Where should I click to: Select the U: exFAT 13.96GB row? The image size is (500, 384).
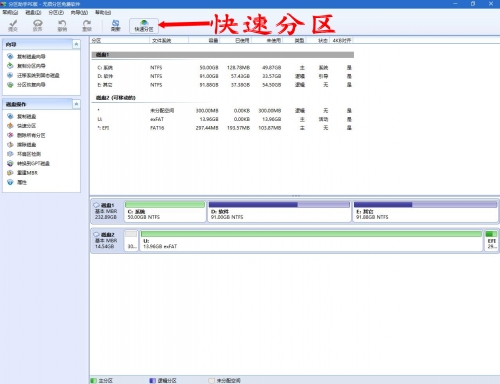(223, 119)
